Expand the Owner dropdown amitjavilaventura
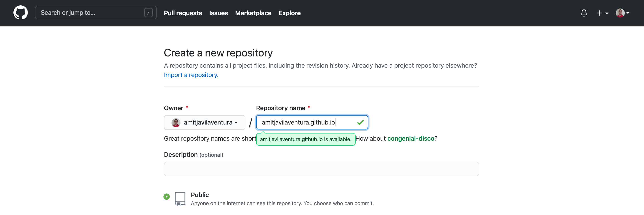 [x=204, y=122]
